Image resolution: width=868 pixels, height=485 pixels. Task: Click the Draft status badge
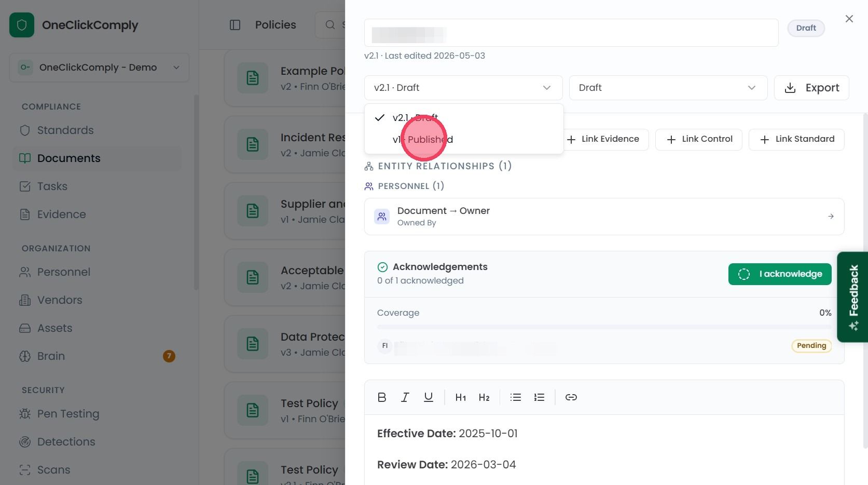click(x=806, y=28)
